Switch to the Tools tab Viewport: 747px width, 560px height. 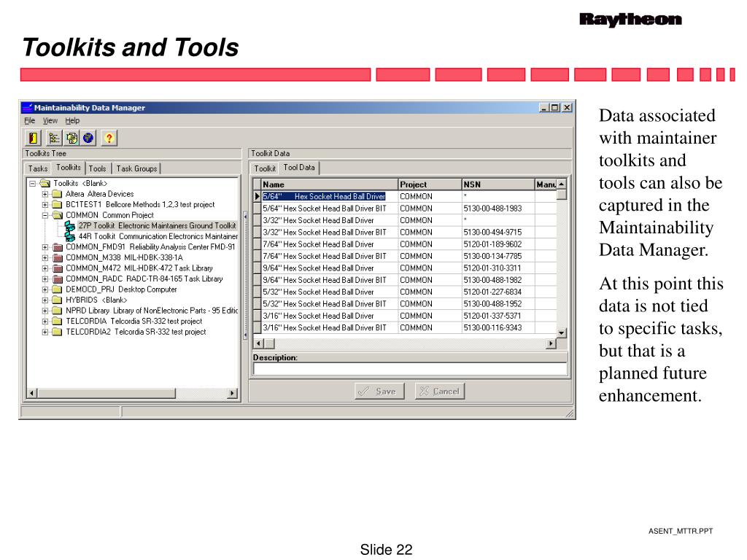[97, 168]
